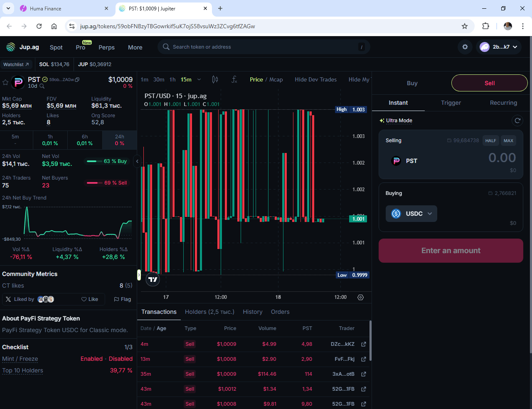Select the 5m stats period
Screen dimensions: 532x409
pos(16,140)
